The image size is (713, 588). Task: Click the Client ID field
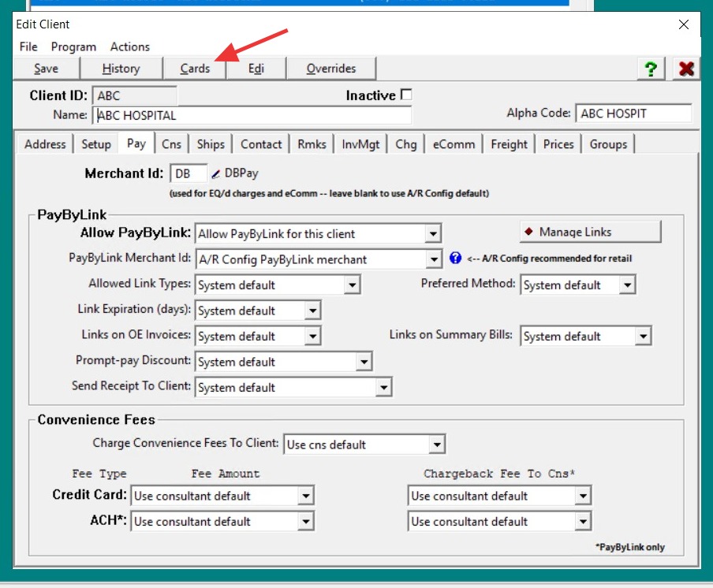pos(135,95)
